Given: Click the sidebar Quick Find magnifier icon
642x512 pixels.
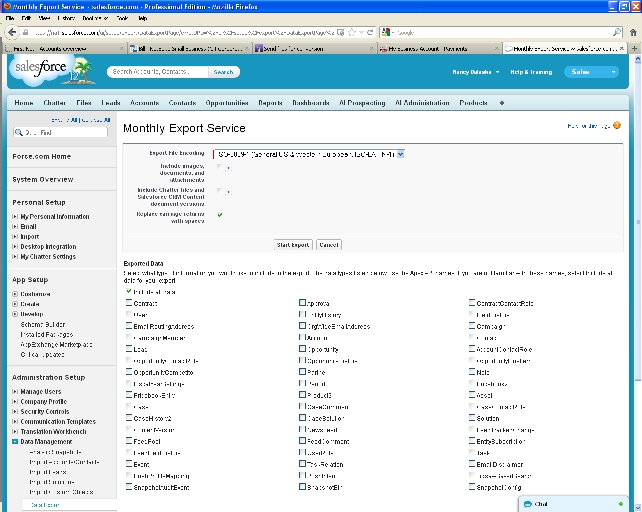Looking at the screenshot, I should [x=18, y=132].
